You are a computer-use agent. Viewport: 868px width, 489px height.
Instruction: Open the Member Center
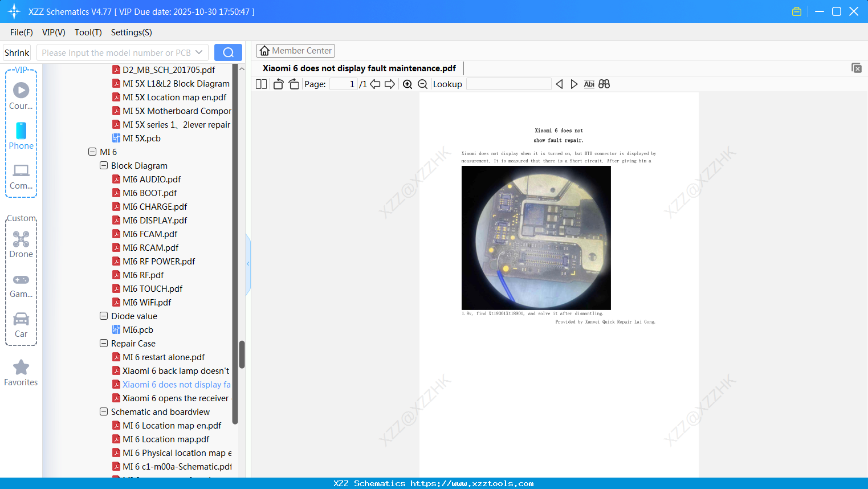pyautogui.click(x=295, y=51)
